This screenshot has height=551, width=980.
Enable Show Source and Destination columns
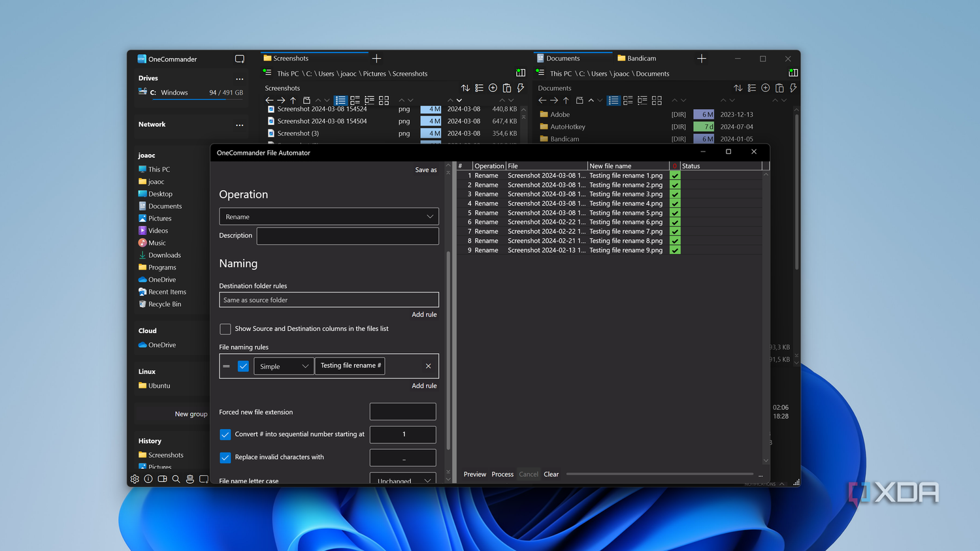(225, 329)
